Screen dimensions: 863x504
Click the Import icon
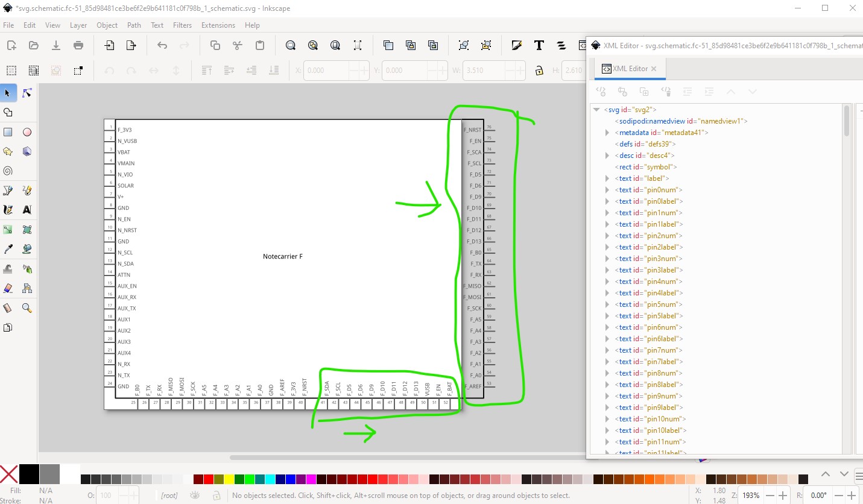109,45
